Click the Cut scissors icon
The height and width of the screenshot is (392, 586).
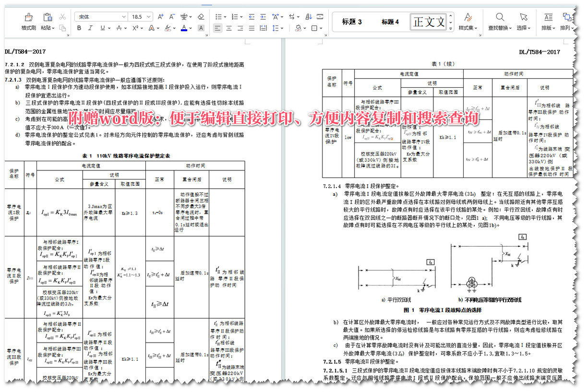62,17
